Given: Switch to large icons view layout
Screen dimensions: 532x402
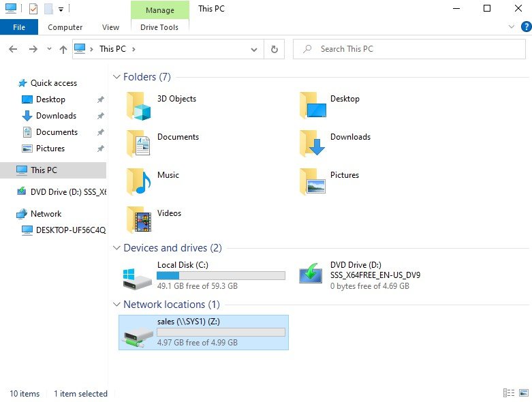Looking at the screenshot, I should click(524, 393).
